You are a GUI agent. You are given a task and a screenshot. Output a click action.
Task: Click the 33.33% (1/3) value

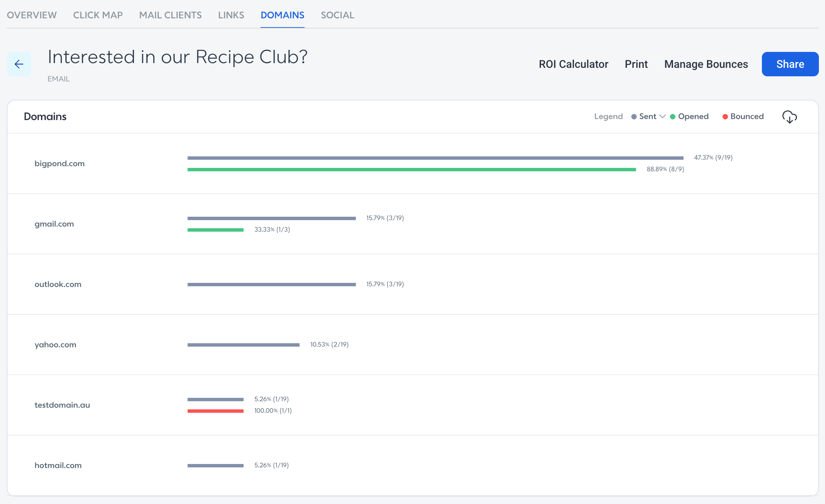pyautogui.click(x=272, y=230)
